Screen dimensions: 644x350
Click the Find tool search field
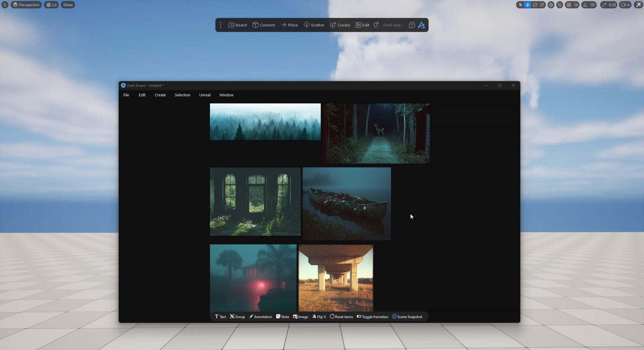(x=393, y=25)
